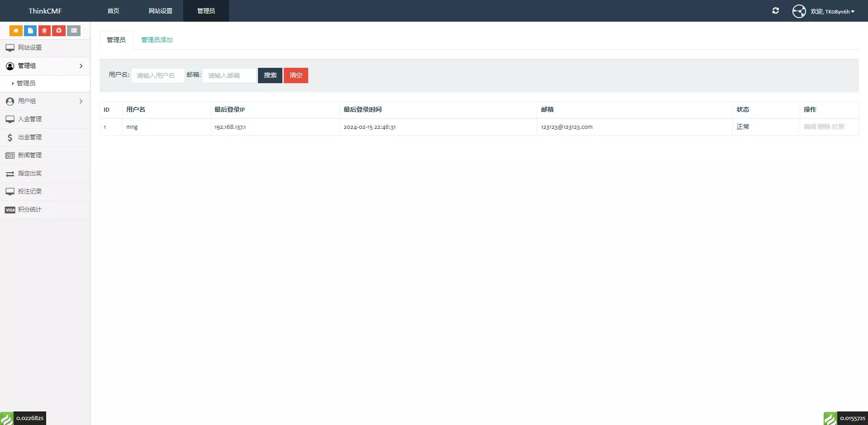The height and width of the screenshot is (425, 868).
Task: Click the orange home shortcut icon
Action: (16, 31)
